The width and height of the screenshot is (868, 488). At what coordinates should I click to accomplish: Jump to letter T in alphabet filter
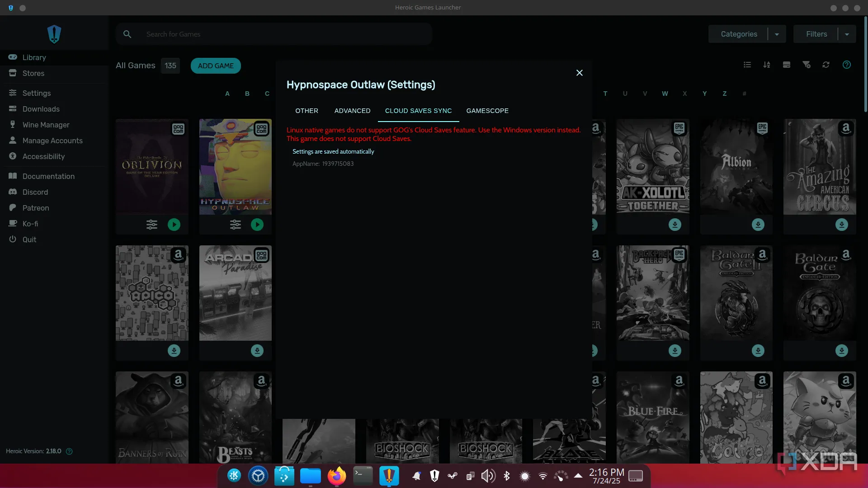(x=605, y=94)
